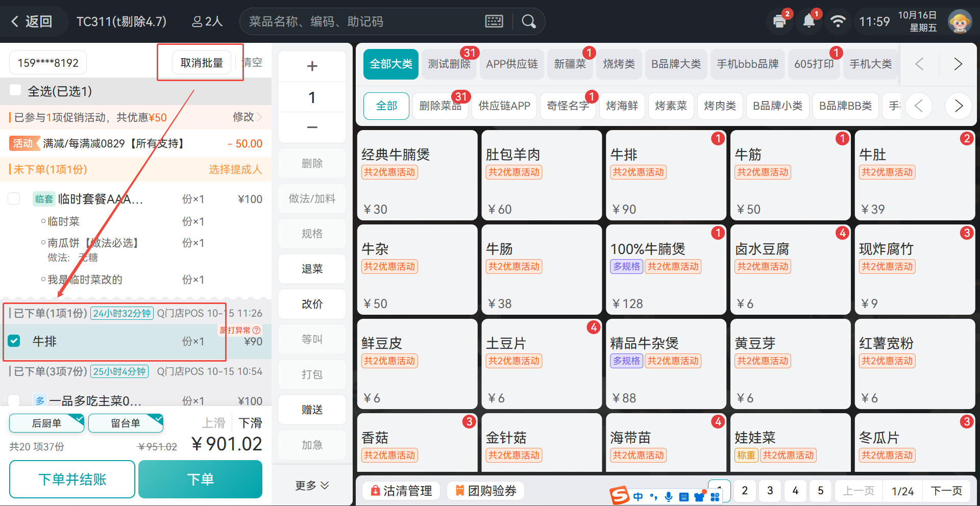The image size is (980, 506).
Task: Open the 留台单 dropdown
Action: coord(126,423)
